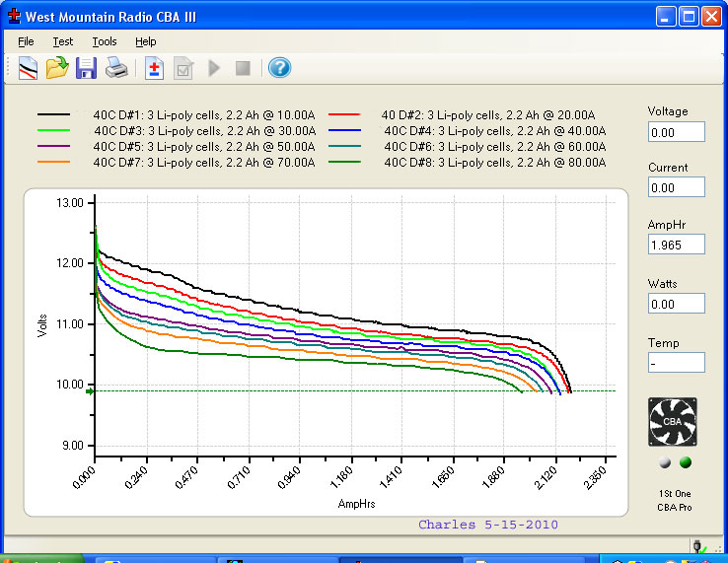
Task: Start the test with the play icon
Action: [x=214, y=68]
